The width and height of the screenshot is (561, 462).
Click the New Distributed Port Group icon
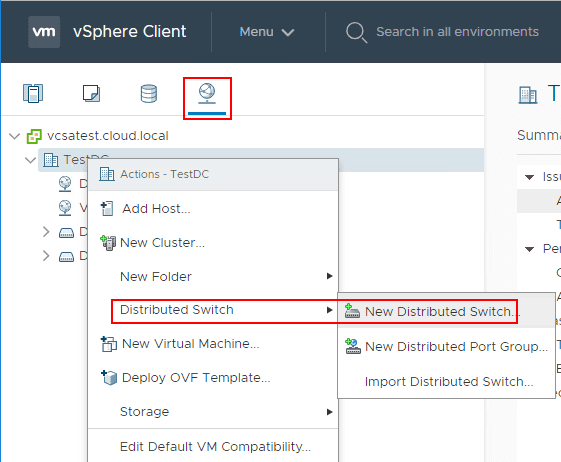pos(353,346)
